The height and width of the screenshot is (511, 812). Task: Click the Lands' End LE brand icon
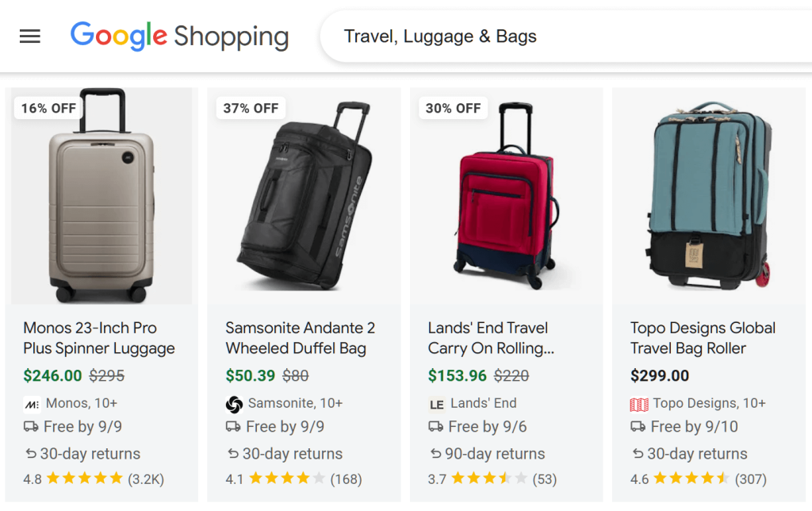pyautogui.click(x=436, y=404)
